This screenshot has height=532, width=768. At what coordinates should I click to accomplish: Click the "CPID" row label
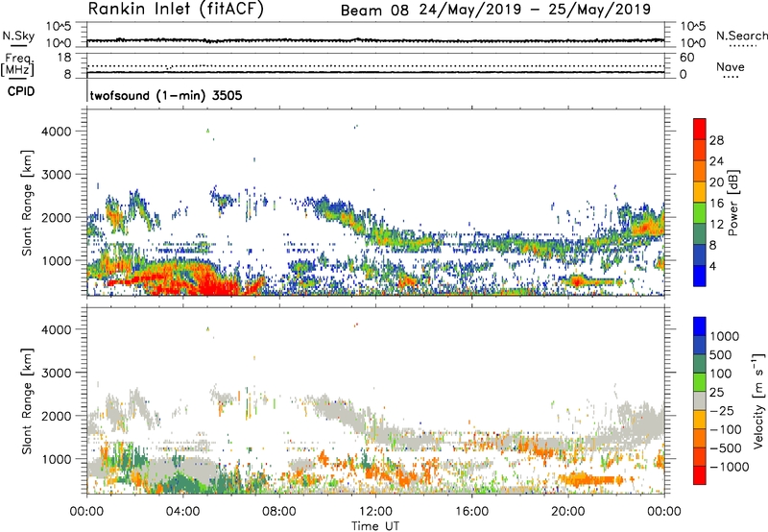21,91
